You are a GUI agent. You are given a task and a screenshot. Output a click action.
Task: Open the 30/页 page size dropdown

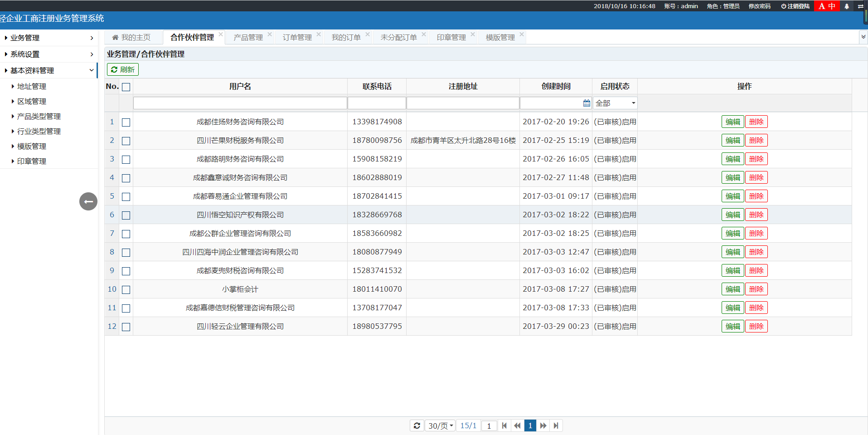440,425
